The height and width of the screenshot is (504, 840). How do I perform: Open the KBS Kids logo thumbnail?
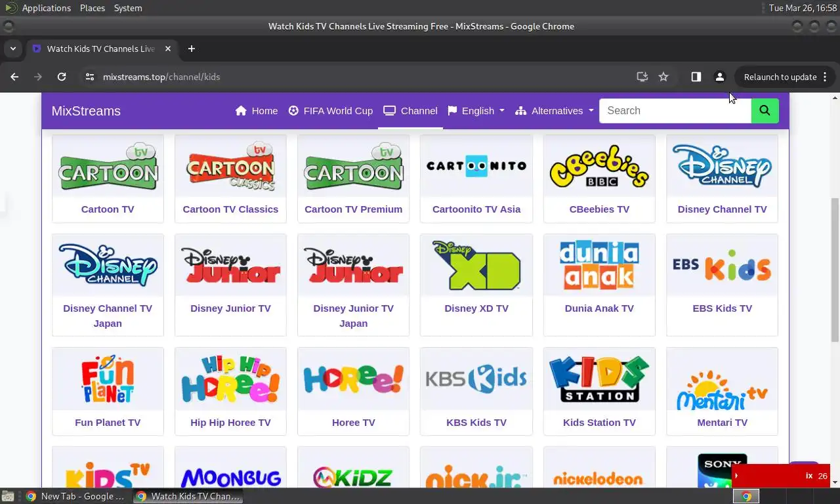click(476, 379)
